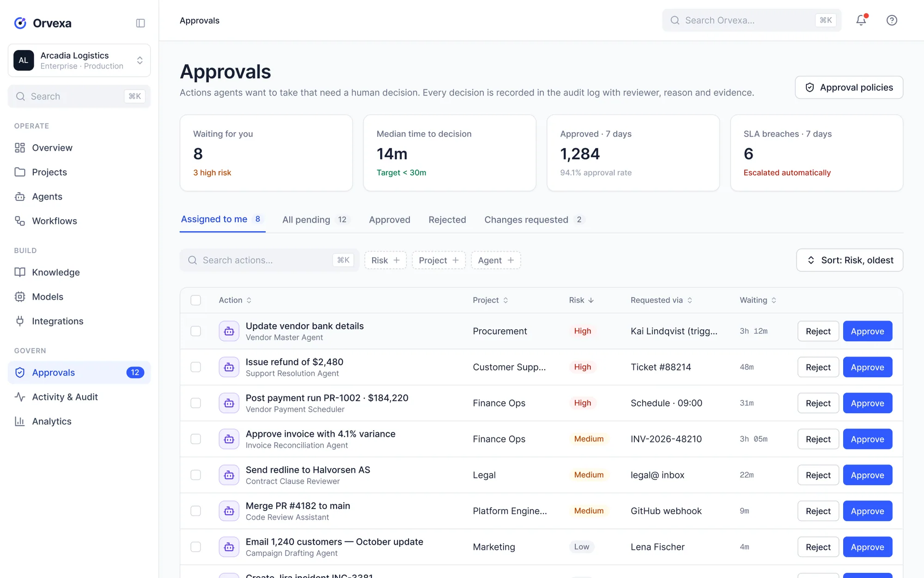This screenshot has height=578, width=924.
Task: Check the Issue refund of $2,480 row
Action: (196, 367)
